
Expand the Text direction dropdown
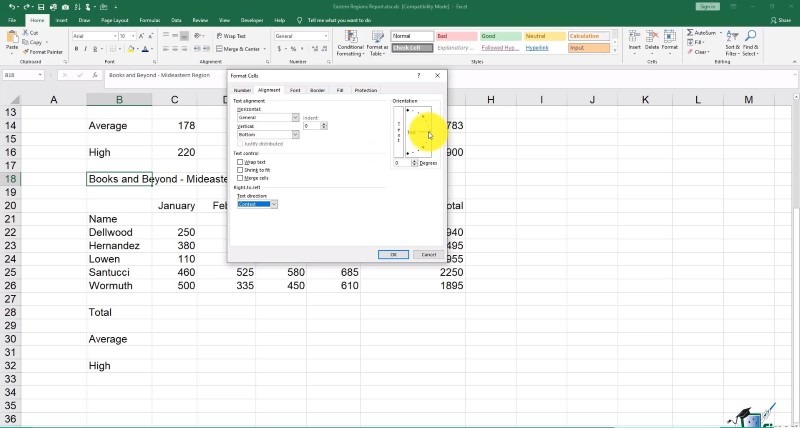click(273, 204)
